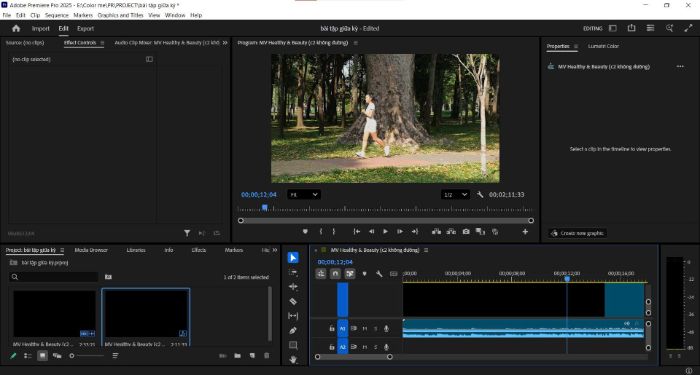
Task: Export frame with camera icon
Action: click(466, 232)
